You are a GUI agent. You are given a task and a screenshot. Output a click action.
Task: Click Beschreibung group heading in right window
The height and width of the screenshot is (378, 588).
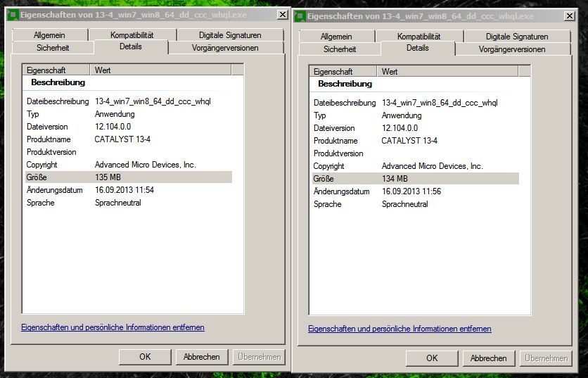click(x=345, y=84)
